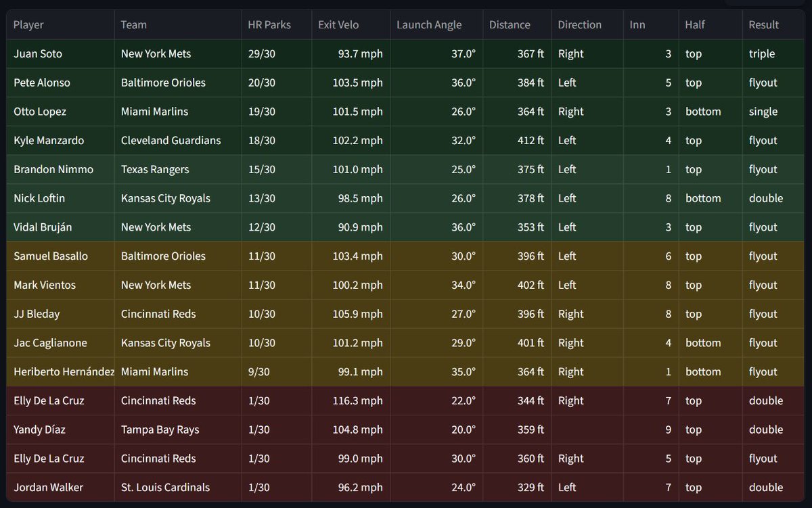Viewport: 812px width, 508px height.
Task: Click the 18/30 HR Parks value
Action: point(277,141)
